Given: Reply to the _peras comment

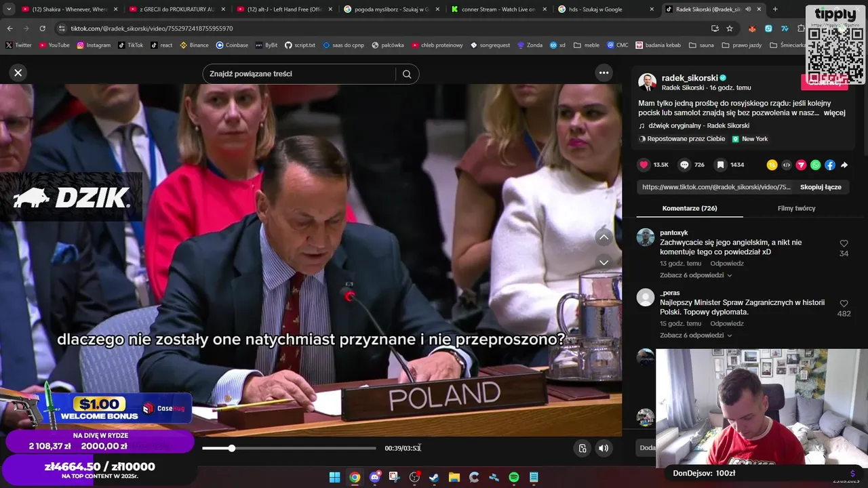Looking at the screenshot, I should click(x=727, y=323).
